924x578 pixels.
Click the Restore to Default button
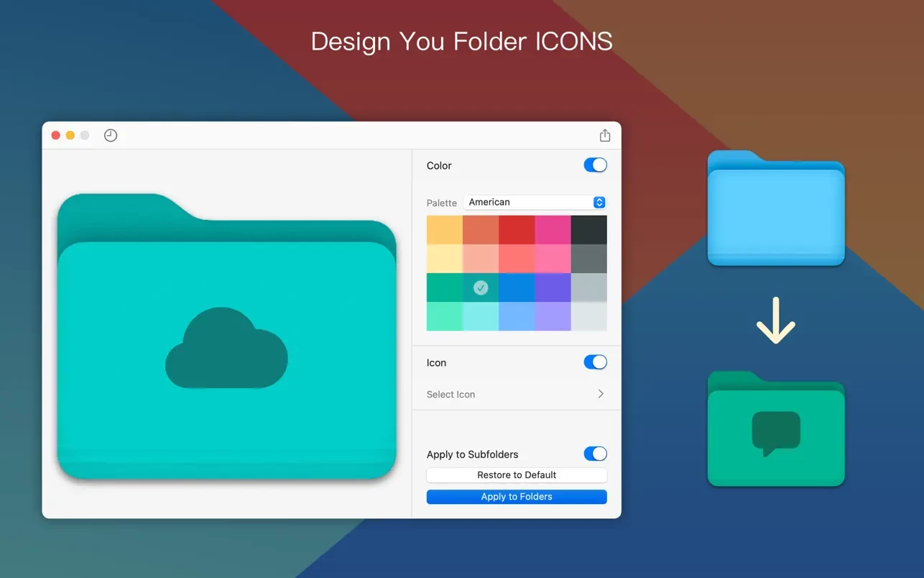[517, 475]
